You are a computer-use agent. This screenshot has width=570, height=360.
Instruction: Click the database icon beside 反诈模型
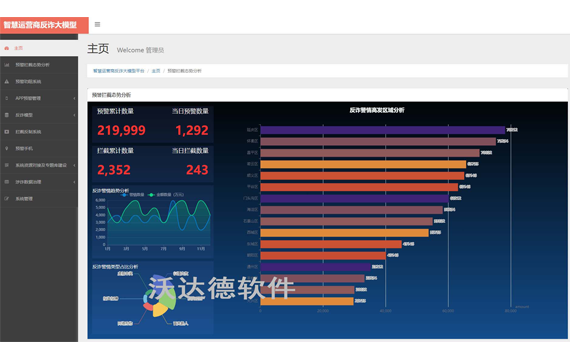[7, 115]
